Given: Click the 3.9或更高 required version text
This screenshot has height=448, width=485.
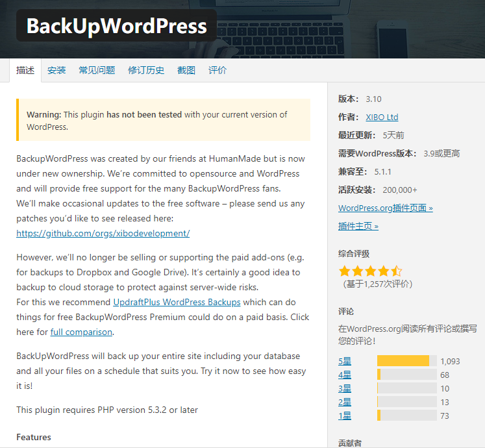Looking at the screenshot, I should coord(441,153).
